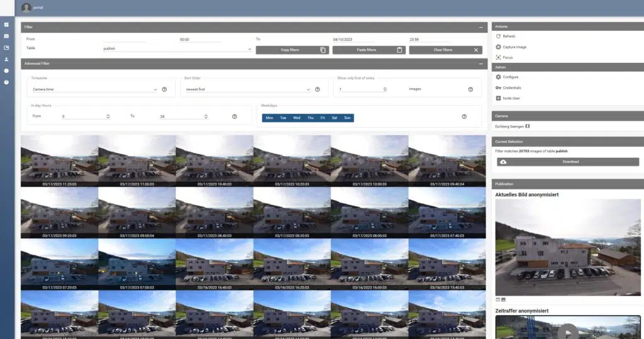Open the user profile icon in sidebar
644x339 pixels.
tap(6, 59)
